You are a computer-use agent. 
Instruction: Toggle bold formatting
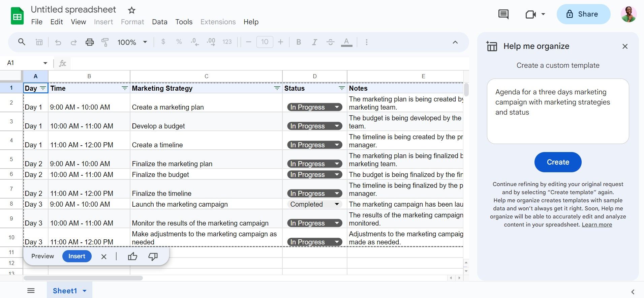tap(299, 42)
